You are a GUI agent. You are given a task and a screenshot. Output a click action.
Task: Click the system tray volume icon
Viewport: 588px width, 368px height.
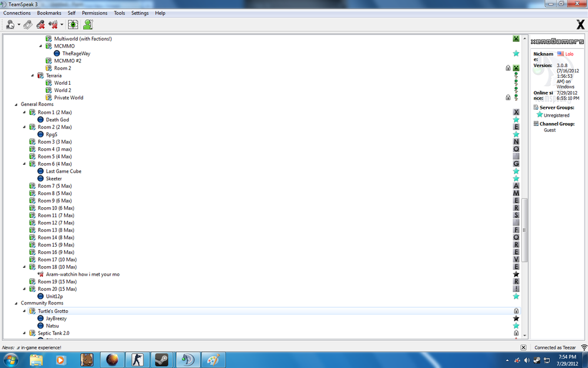pos(527,360)
